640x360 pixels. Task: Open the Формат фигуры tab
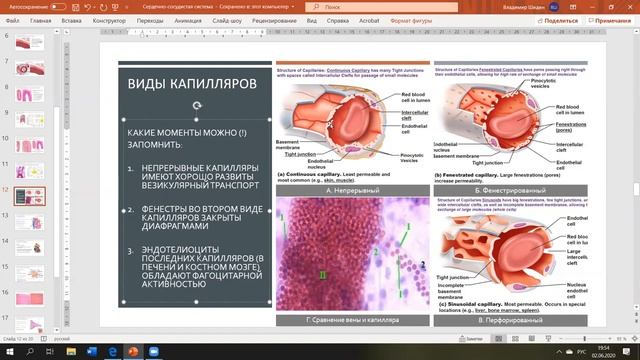[x=411, y=20]
